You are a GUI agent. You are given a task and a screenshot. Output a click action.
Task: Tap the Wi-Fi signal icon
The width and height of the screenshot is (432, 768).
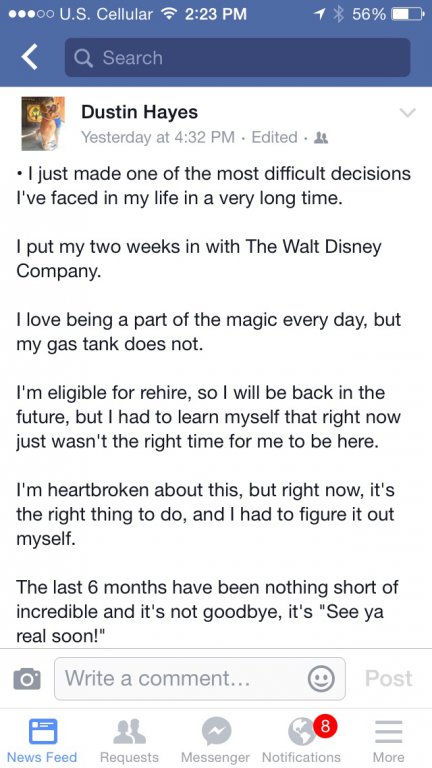coord(169,14)
